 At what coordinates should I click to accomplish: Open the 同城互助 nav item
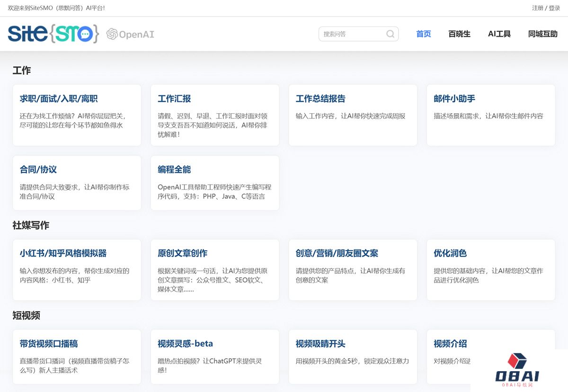point(543,34)
